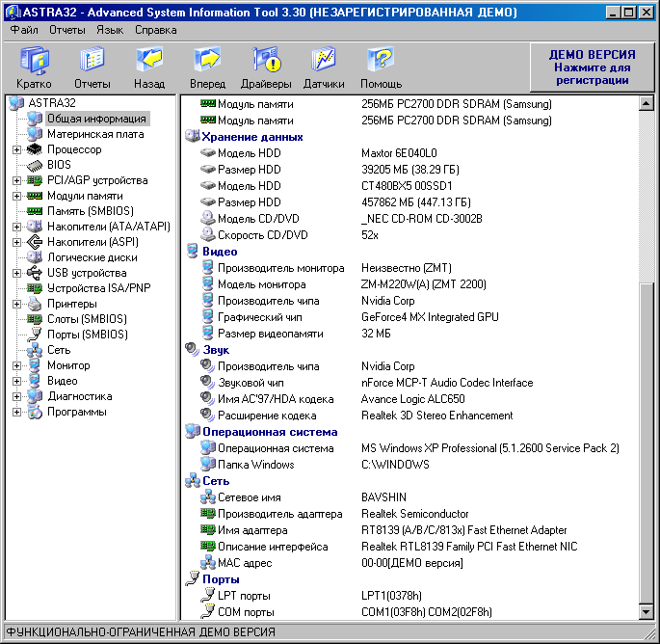Open the Отчеты menu in menu bar

point(66,30)
